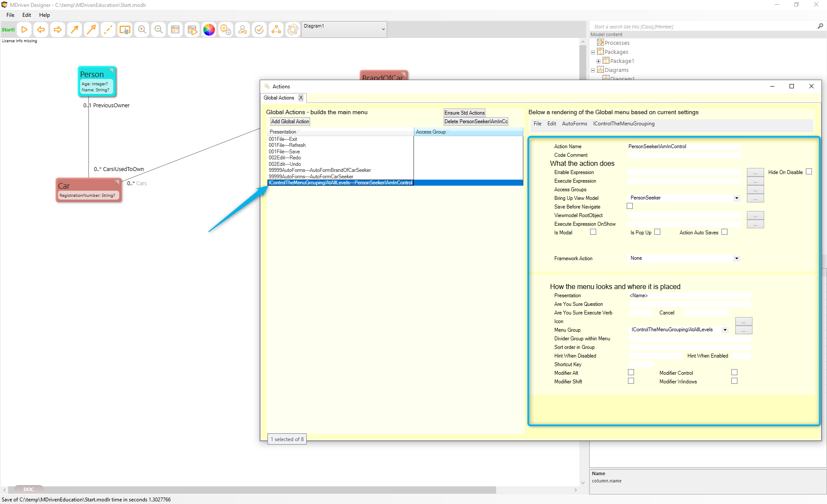Click the orange play/run toolbar icon
Viewport: 827px width, 504px height.
coord(25,30)
